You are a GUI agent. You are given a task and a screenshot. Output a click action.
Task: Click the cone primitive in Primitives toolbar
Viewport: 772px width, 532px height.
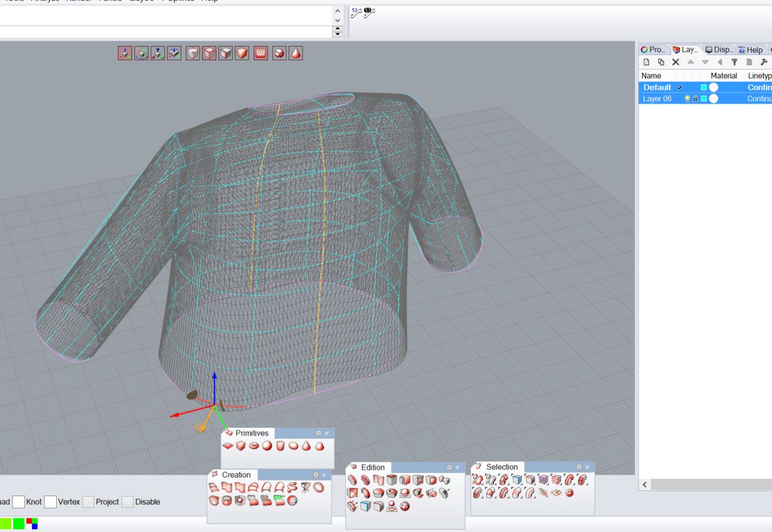tap(307, 446)
